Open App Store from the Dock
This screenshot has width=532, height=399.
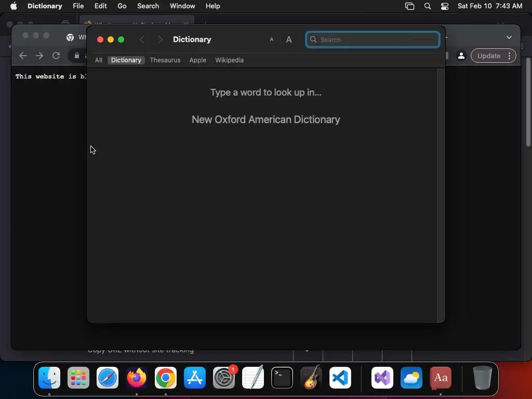[x=195, y=378]
